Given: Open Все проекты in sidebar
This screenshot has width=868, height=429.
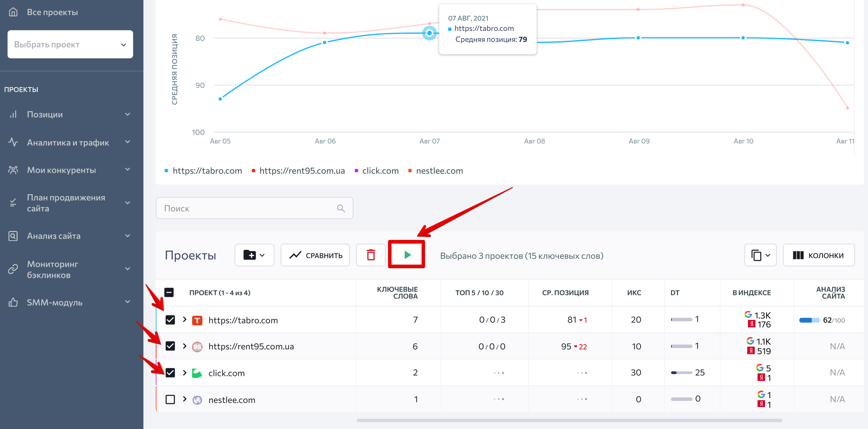Looking at the screenshot, I should point(52,12).
